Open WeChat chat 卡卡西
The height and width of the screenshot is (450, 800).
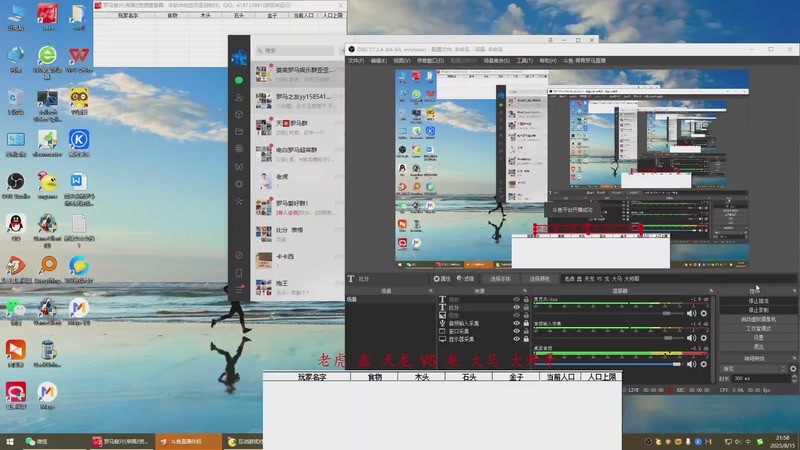coord(298,261)
